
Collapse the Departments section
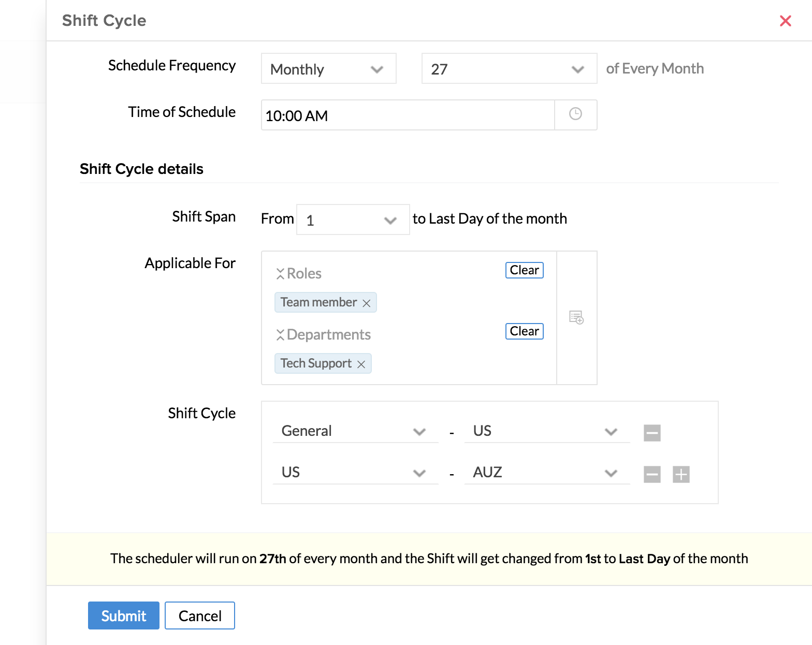(x=280, y=335)
